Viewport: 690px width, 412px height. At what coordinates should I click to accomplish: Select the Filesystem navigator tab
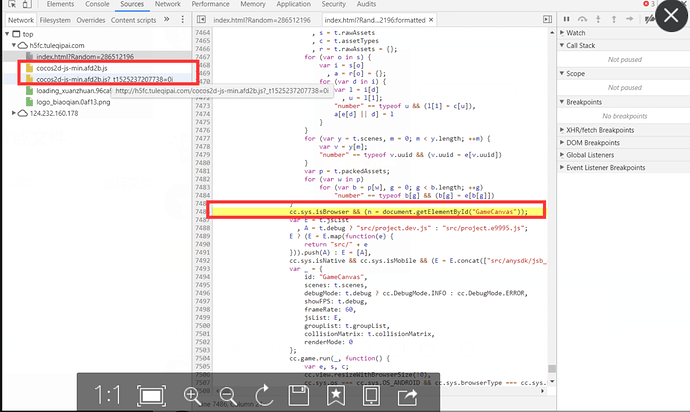55,20
